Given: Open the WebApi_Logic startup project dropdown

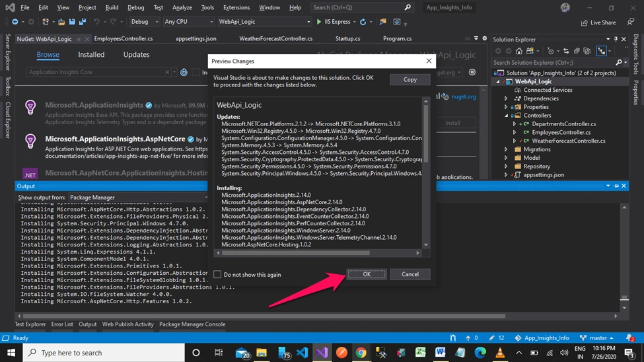Looking at the screenshot, I should (x=264, y=22).
